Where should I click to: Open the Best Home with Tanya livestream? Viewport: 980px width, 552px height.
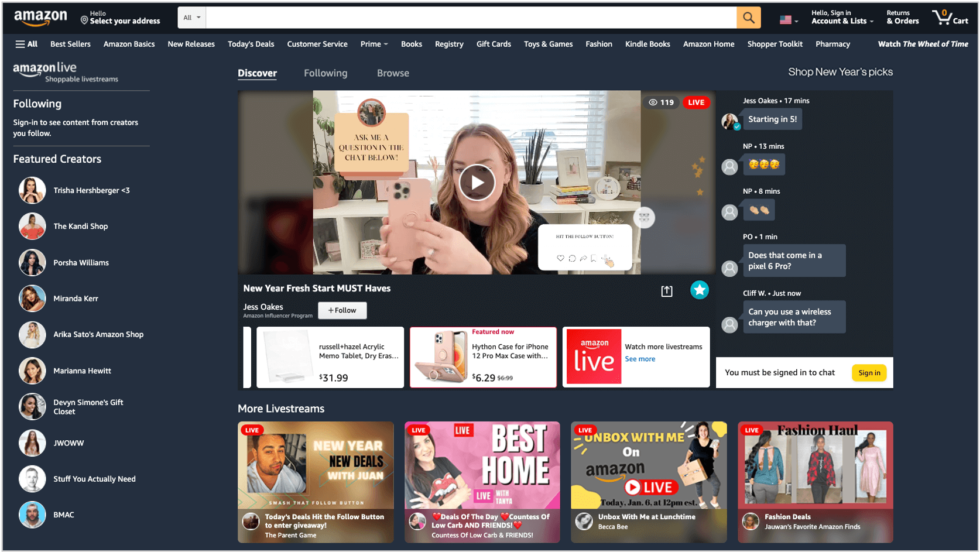point(482,482)
